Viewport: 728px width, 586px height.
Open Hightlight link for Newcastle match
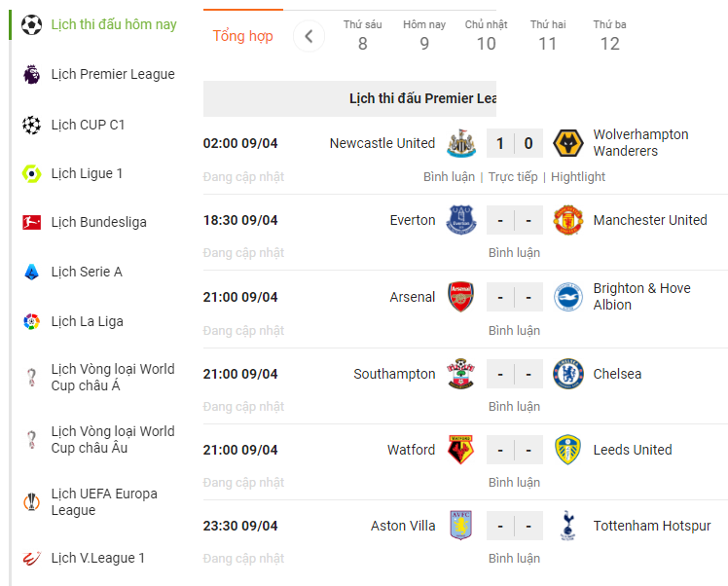tap(578, 177)
